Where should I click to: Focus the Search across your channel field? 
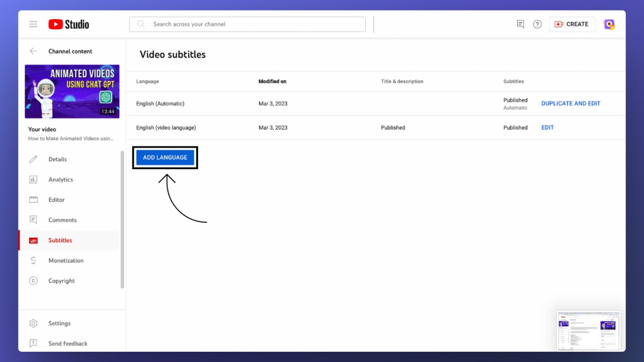point(247,24)
